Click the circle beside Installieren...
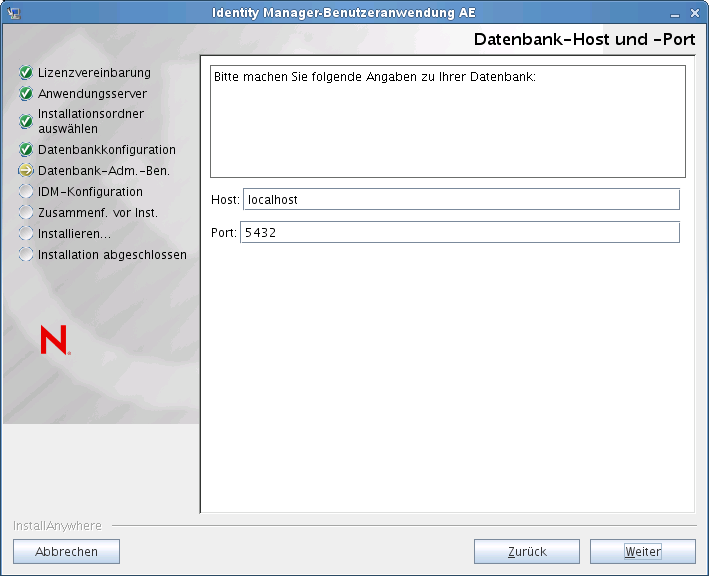The width and height of the screenshot is (709, 576). pos(26,233)
